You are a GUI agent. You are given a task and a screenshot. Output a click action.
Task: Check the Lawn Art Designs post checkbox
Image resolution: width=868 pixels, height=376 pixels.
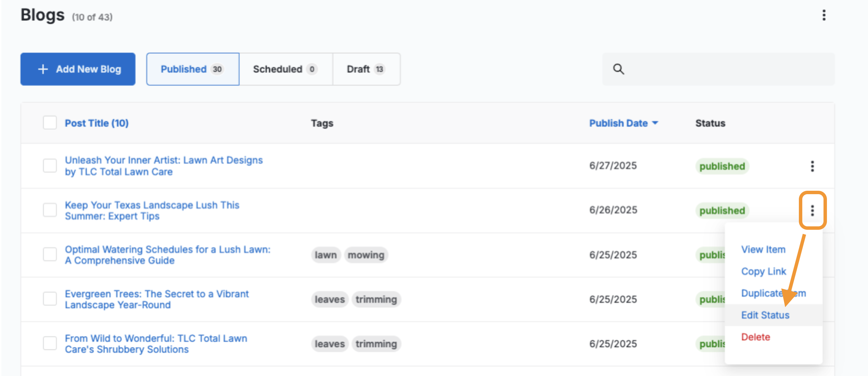[x=50, y=166]
